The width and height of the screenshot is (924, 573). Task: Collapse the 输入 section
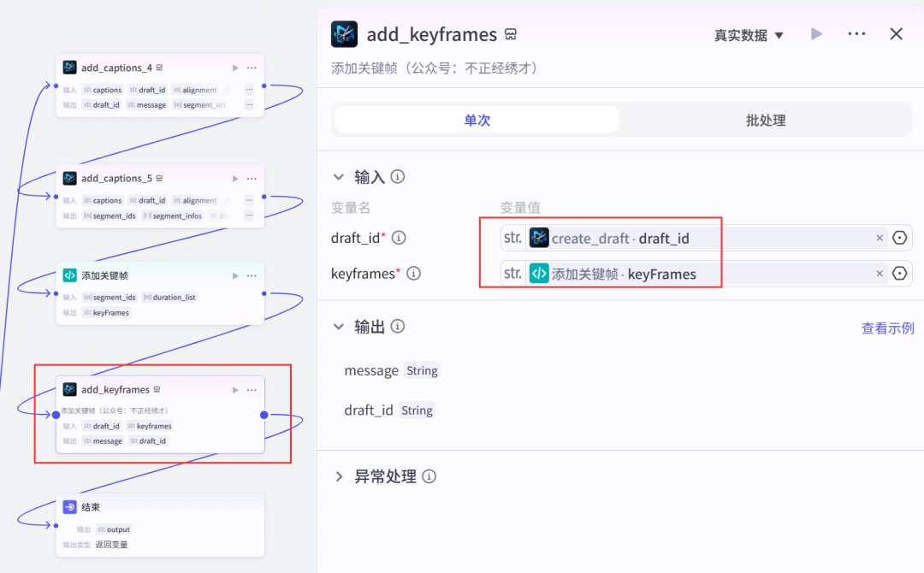click(x=339, y=177)
